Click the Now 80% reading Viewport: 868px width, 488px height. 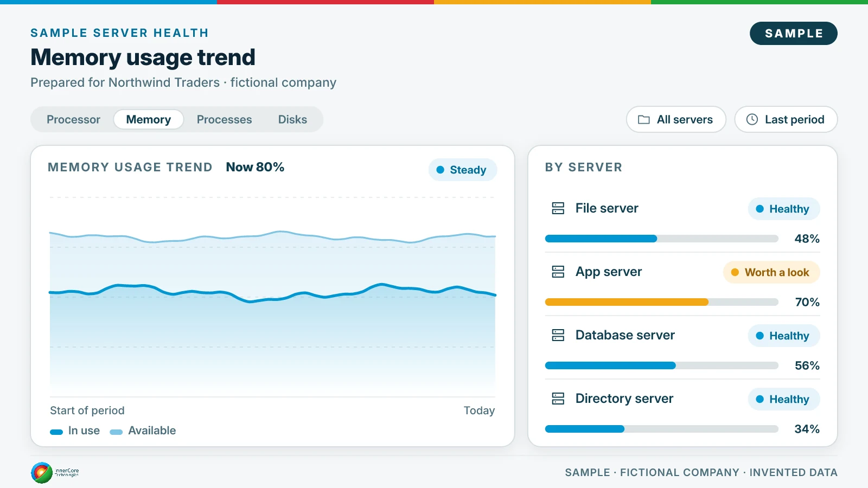click(x=255, y=167)
